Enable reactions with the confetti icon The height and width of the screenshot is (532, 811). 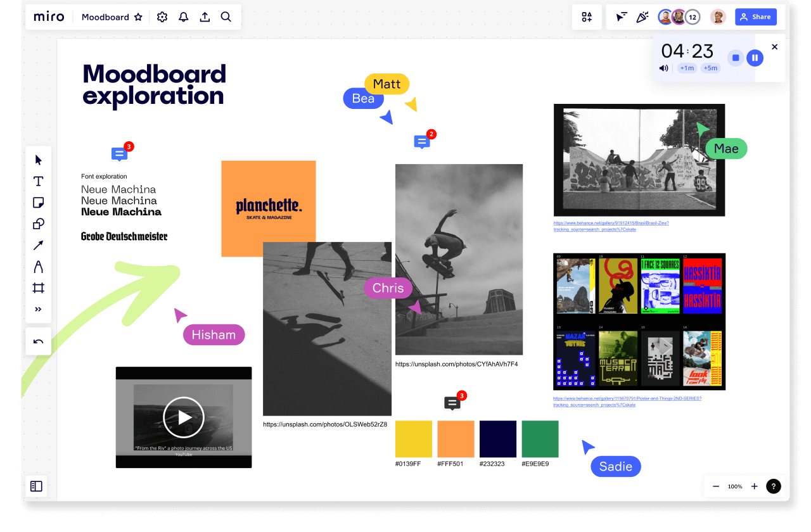point(642,17)
